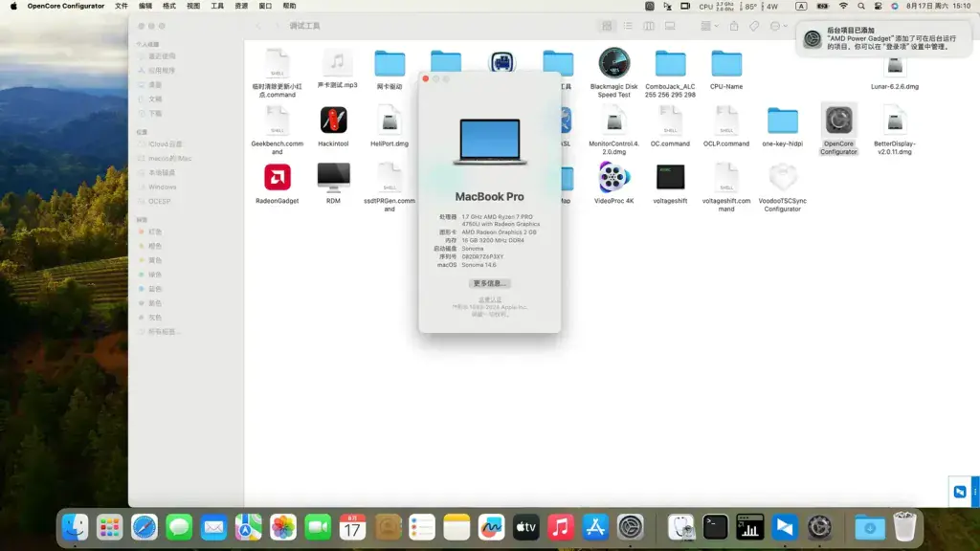This screenshot has width=980, height=551.
Task: Launch Blackmagic Disk Speed Test
Action: click(x=613, y=63)
